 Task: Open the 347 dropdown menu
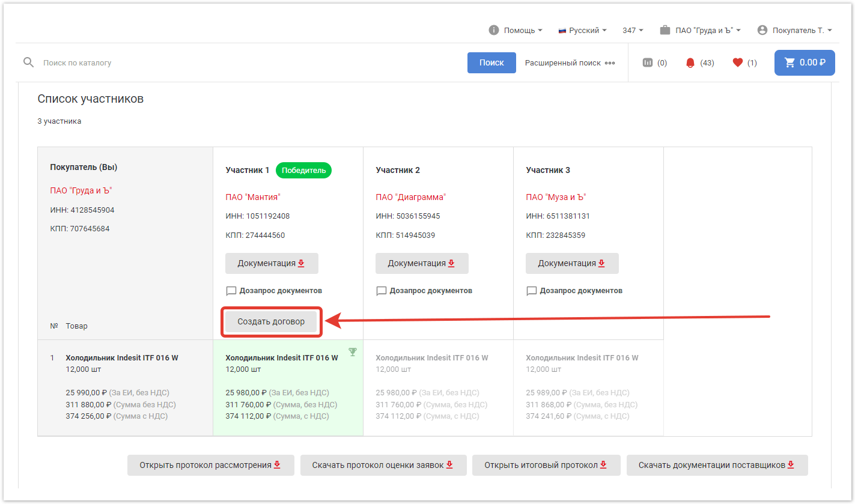(x=633, y=30)
